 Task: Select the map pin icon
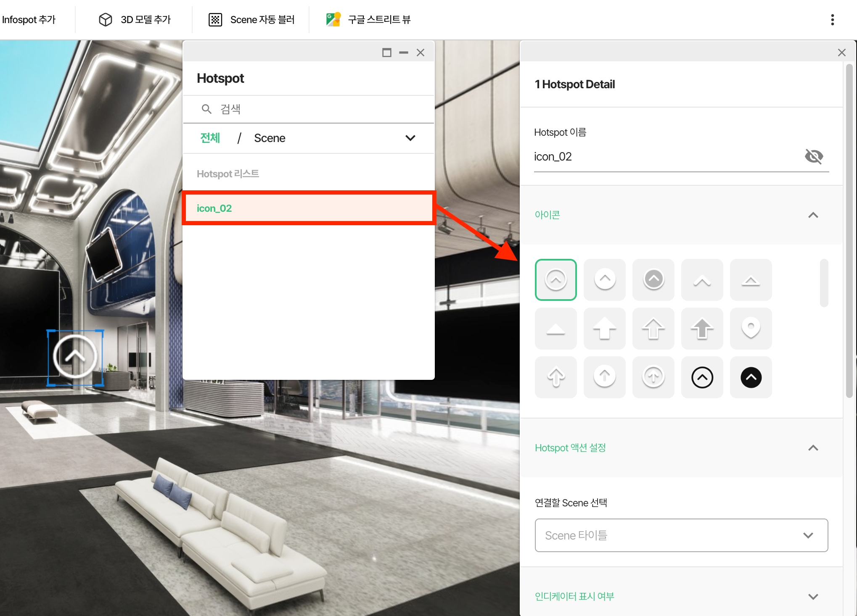click(x=751, y=328)
